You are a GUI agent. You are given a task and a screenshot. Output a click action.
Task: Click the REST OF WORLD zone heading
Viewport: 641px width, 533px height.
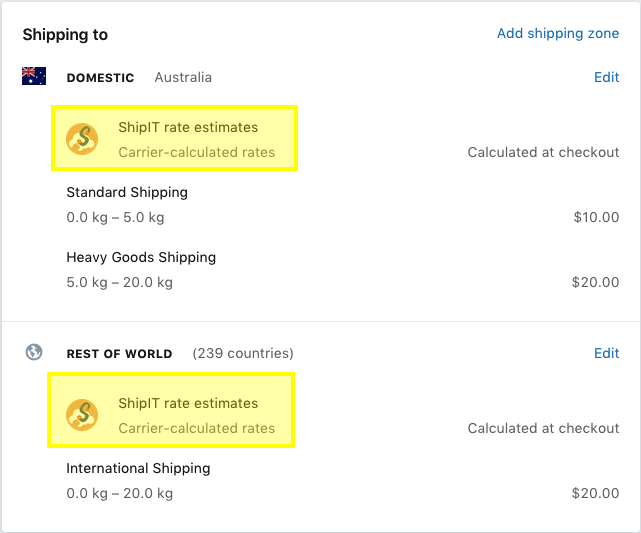[x=119, y=354]
